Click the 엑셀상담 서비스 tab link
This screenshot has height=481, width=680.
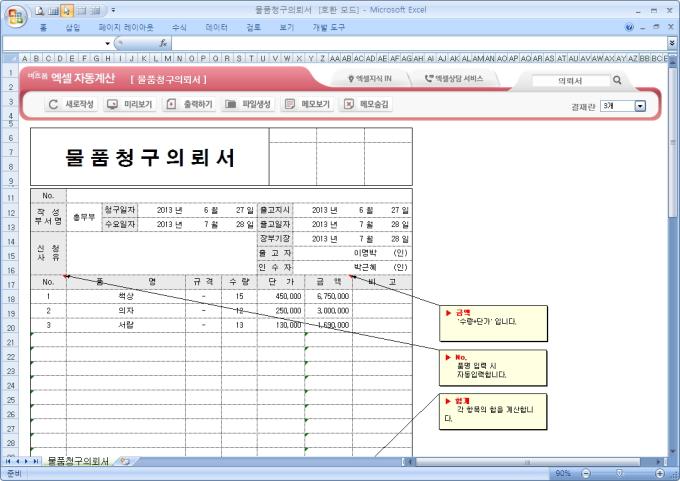[454, 79]
